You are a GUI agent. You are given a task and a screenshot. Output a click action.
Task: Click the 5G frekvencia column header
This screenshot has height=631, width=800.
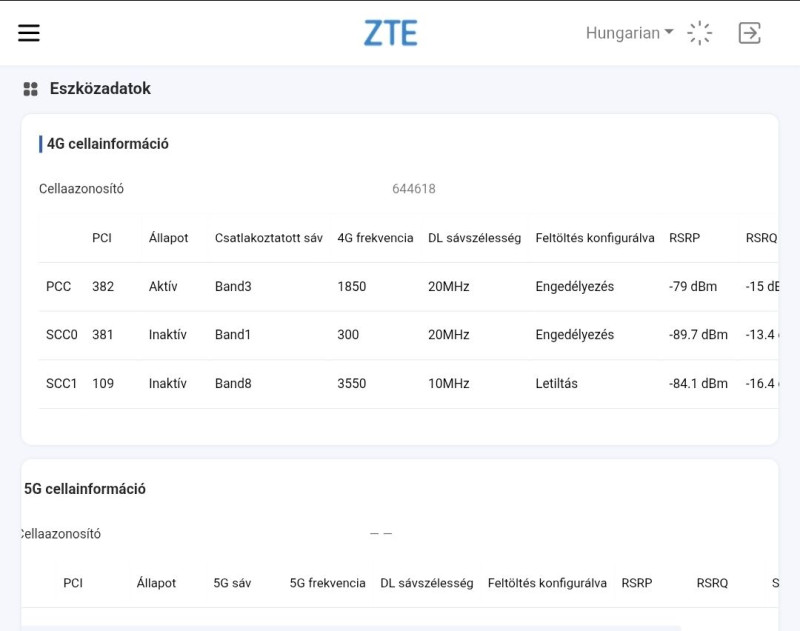[x=327, y=583]
